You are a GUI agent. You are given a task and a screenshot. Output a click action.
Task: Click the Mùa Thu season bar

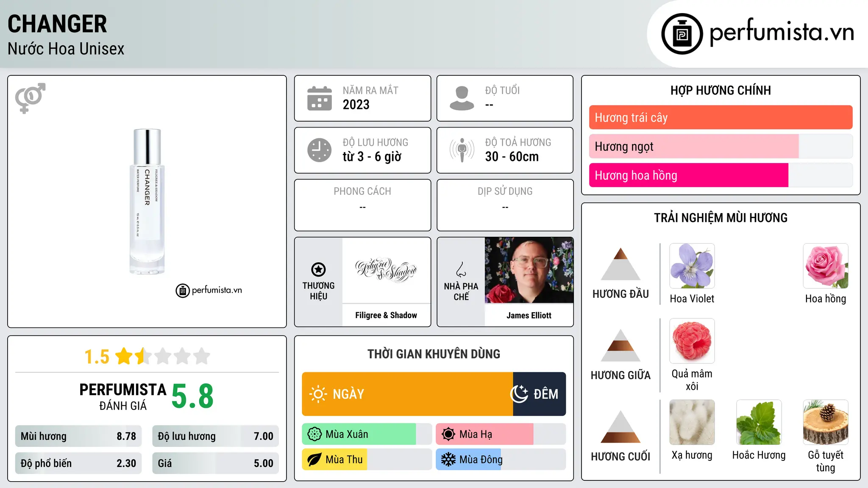pos(367,460)
